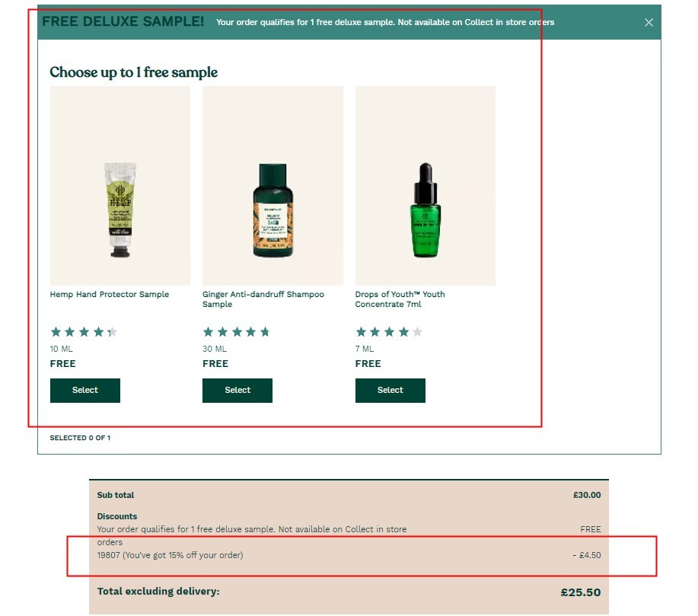This screenshot has width=698, height=616.
Task: Click the 'Choose up to 1 free sample' heading
Action: point(133,72)
